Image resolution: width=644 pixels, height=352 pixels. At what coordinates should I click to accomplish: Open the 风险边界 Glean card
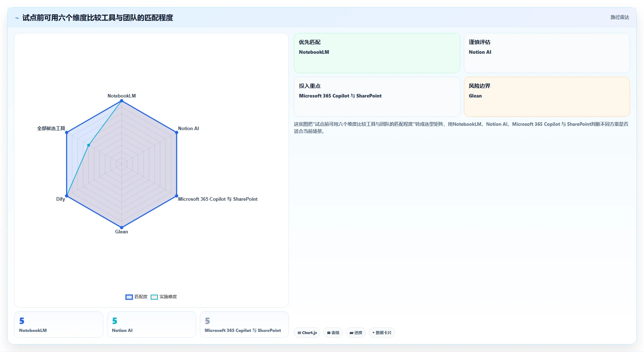click(547, 97)
